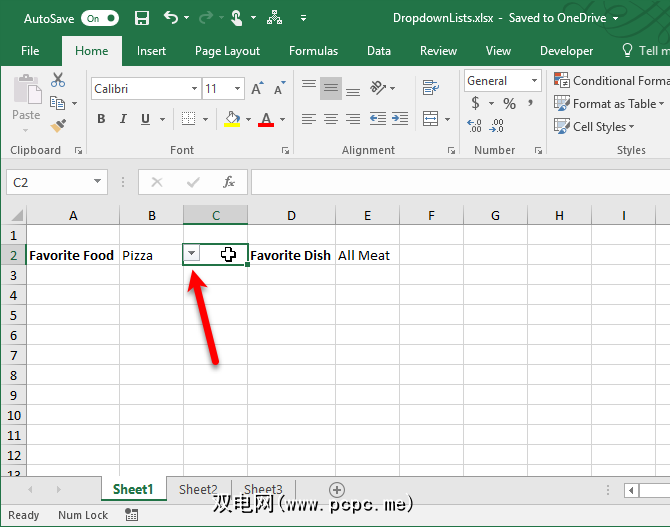Open the font name Calibri dropdown

[x=194, y=89]
